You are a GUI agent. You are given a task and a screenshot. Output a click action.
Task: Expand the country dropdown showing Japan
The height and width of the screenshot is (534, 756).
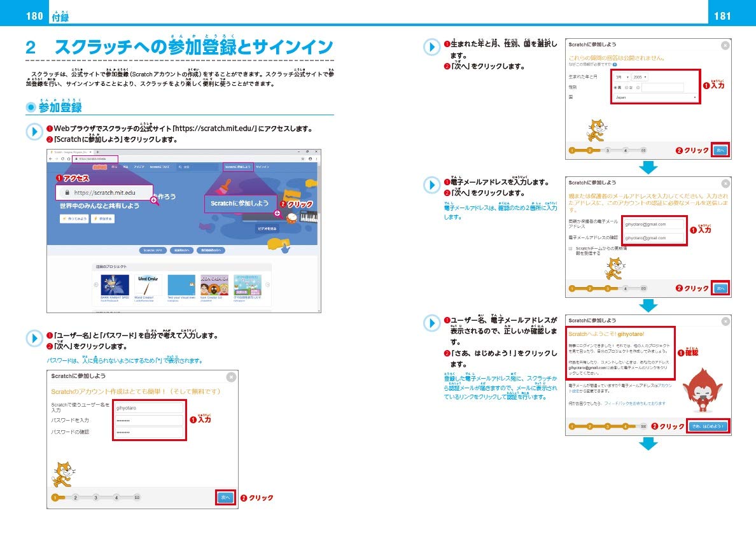[x=655, y=98]
